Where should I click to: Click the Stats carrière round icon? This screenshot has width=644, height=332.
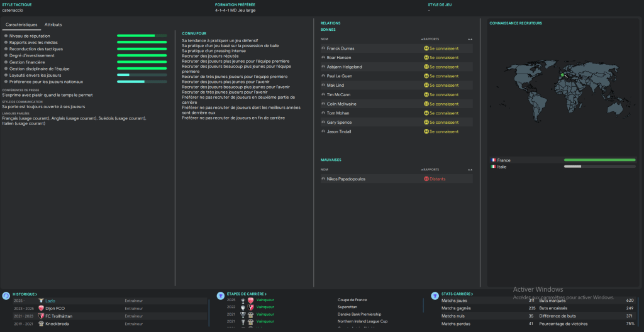(435, 295)
